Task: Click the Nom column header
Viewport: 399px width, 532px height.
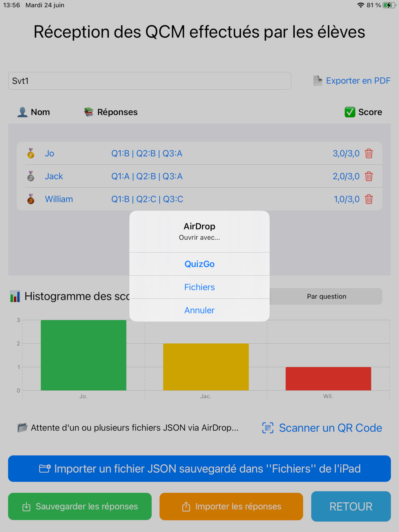Action: click(41, 112)
